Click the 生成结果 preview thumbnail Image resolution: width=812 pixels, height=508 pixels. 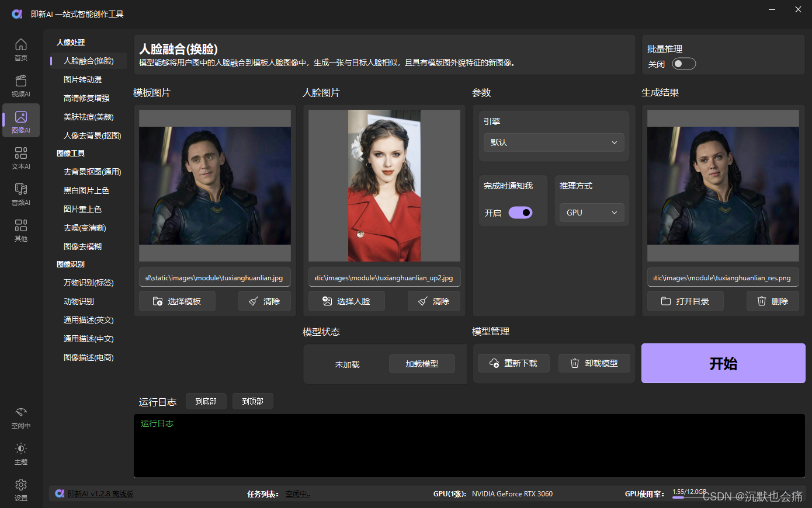coord(723,186)
